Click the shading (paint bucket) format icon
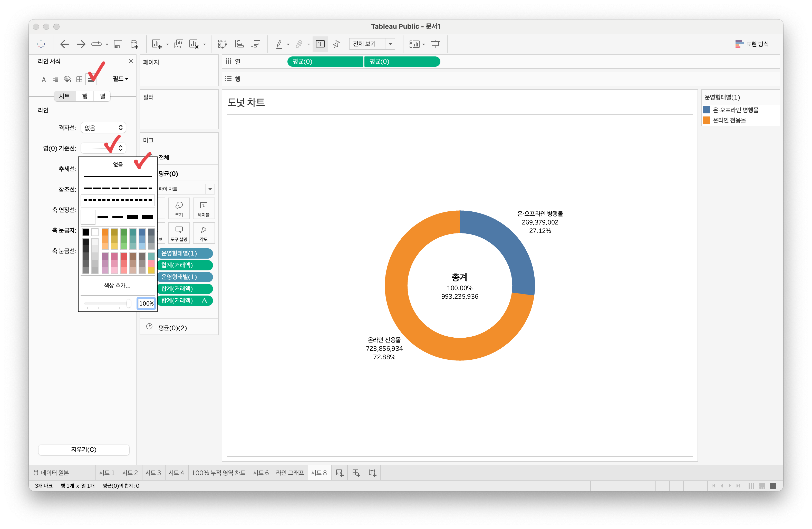Screen dimensions: 812x529 pos(67,79)
